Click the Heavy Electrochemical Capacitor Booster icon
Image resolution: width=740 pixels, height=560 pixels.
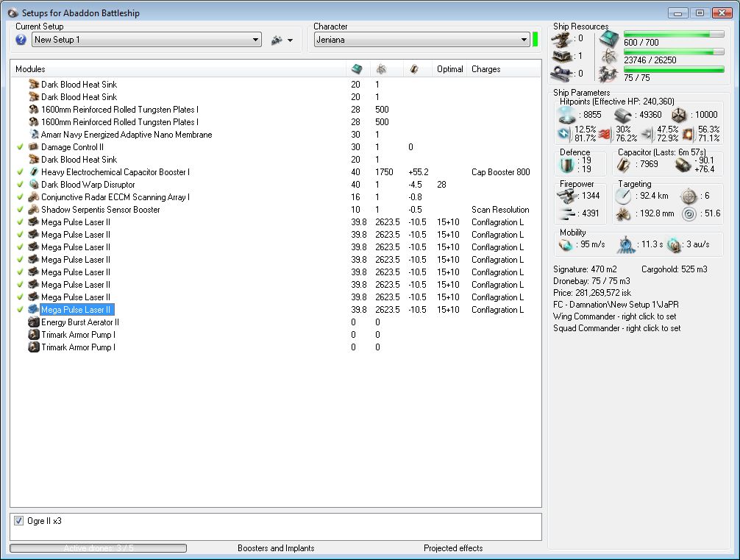point(34,172)
